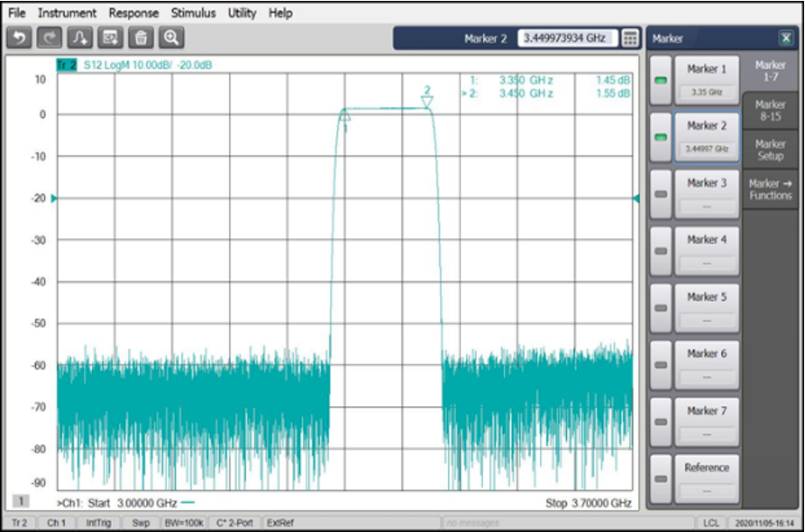Open the Marker Functions tab
The height and width of the screenshot is (532, 805).
point(770,189)
